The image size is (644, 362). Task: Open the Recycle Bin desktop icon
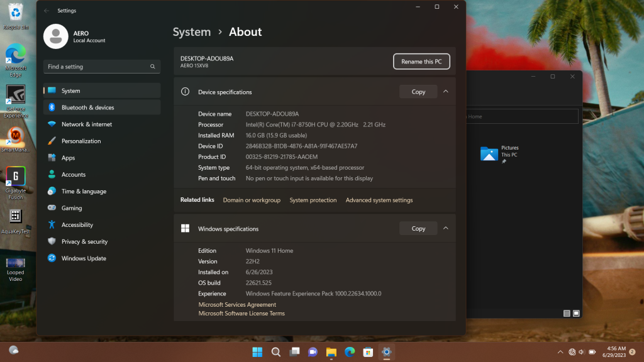(16, 16)
